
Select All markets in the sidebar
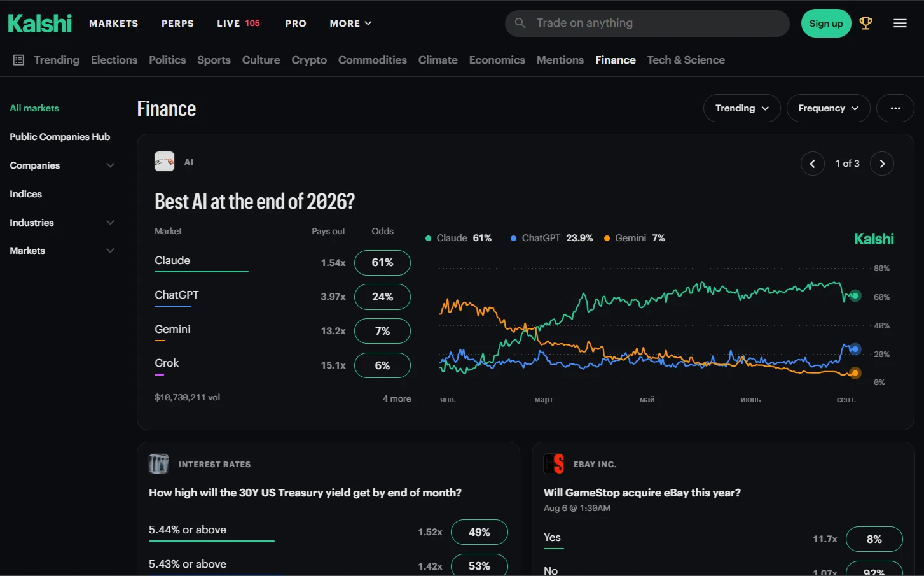(x=34, y=108)
